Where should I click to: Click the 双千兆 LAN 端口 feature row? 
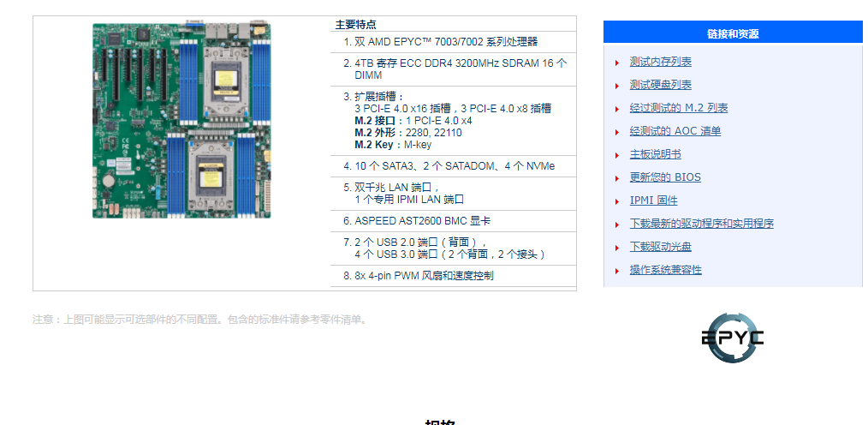pos(408,193)
